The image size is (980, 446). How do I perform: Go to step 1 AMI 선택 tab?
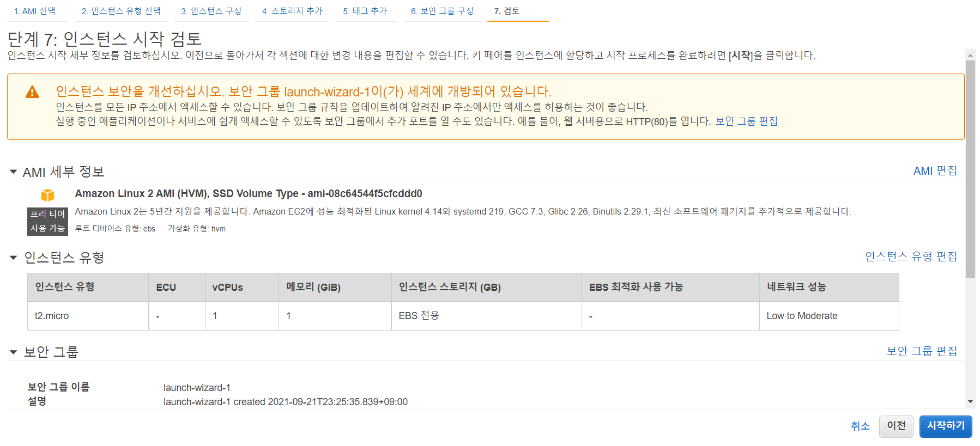[34, 11]
